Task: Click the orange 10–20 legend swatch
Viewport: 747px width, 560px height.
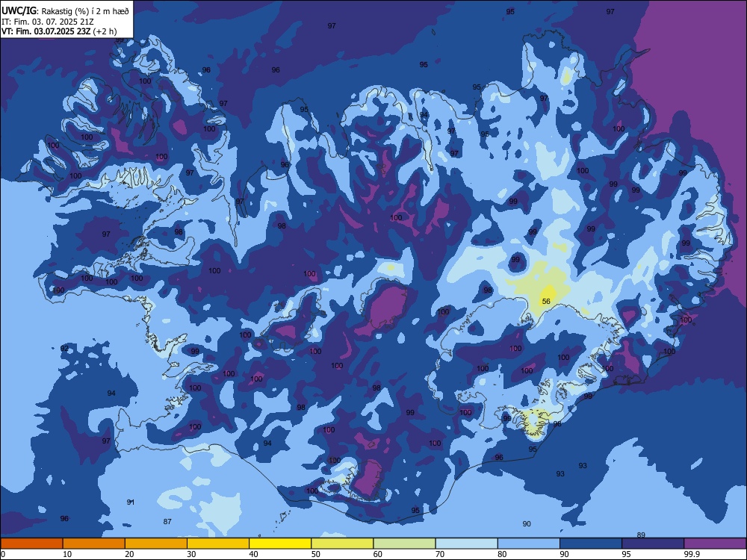Action: coord(94,544)
